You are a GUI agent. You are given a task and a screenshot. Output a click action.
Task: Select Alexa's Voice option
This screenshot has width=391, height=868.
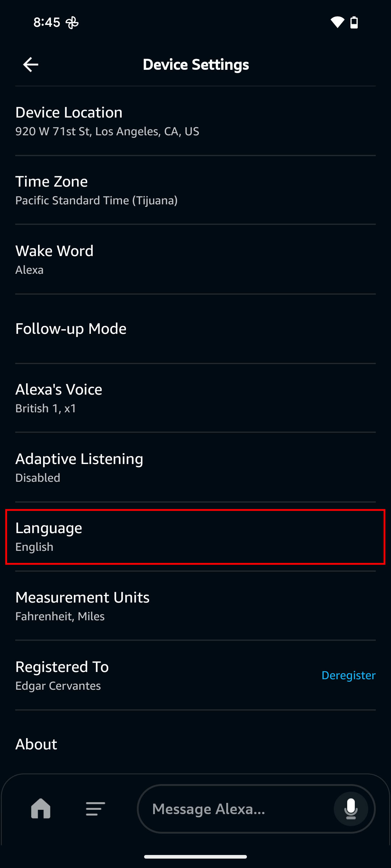195,398
